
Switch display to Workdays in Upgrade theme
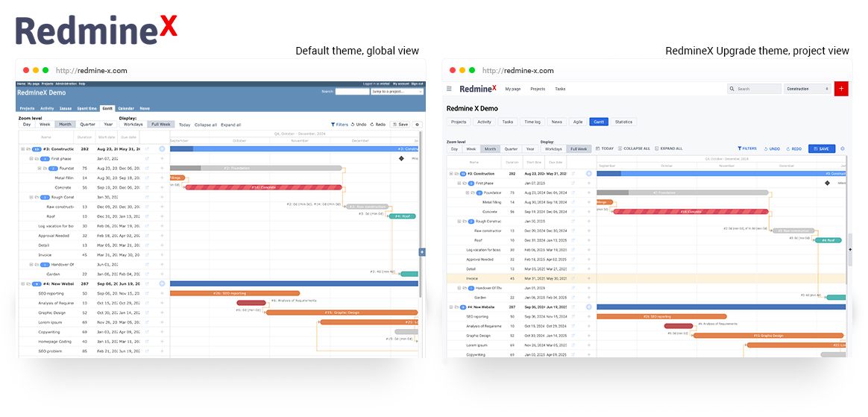(x=553, y=149)
